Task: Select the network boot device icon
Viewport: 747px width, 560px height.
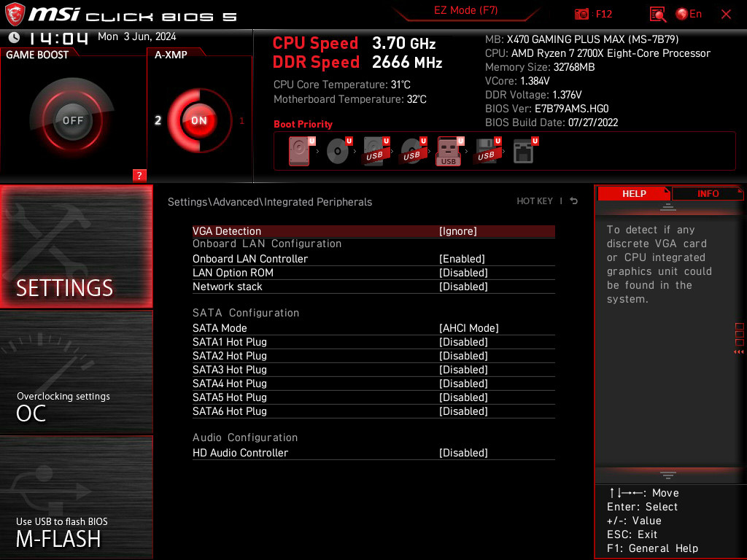Action: pyautogui.click(x=525, y=152)
